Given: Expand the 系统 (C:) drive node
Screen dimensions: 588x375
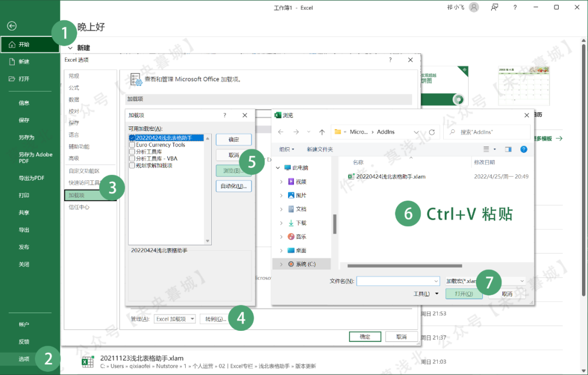Looking at the screenshot, I should pos(281,264).
